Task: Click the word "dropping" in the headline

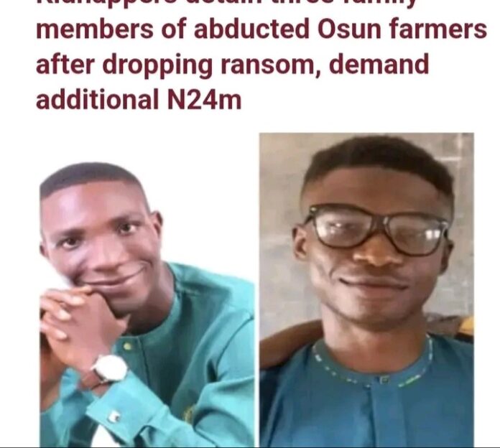Action: (x=157, y=66)
